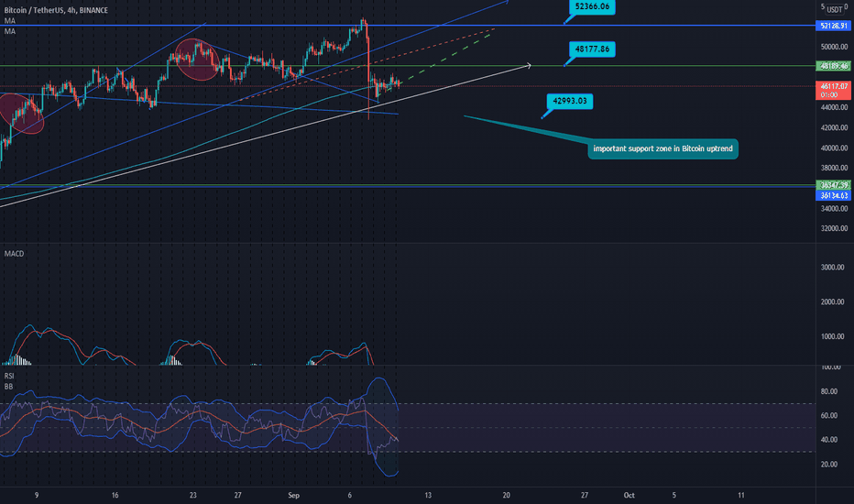Screen dimensions: 854x504
Task: Click 2000.00 on the MACD scale
Action: tap(832, 301)
